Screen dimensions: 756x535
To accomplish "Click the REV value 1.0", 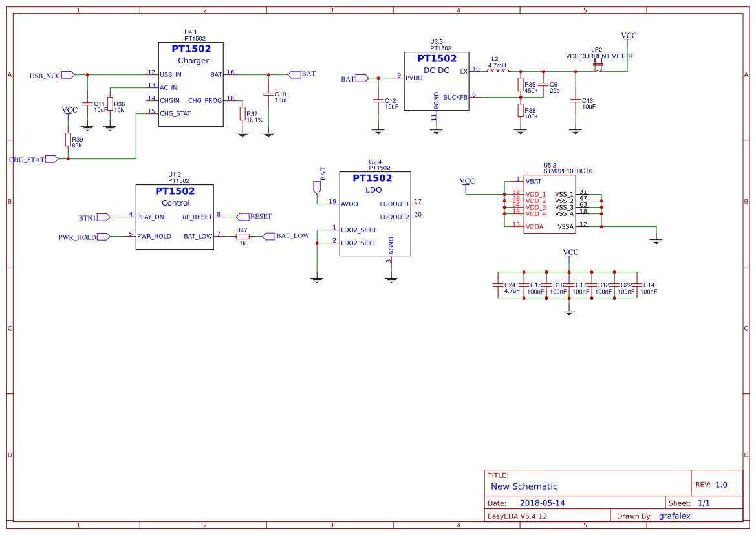I will (721, 485).
